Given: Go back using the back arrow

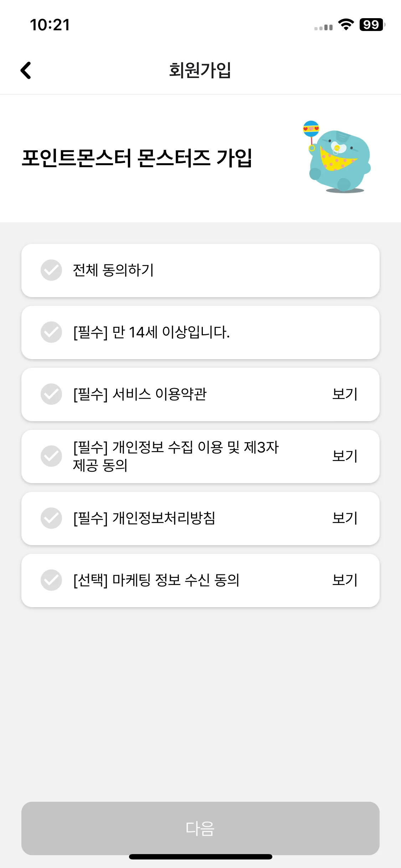Looking at the screenshot, I should click(x=26, y=70).
